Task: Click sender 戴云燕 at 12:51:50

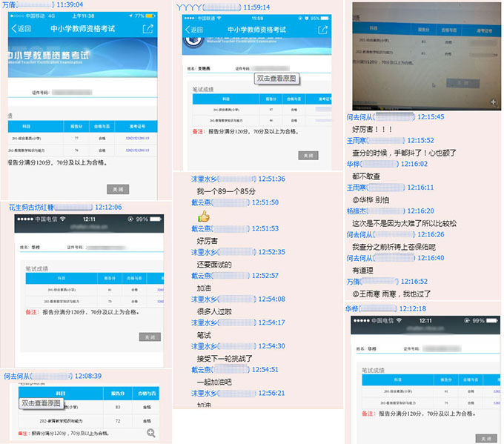Action: coord(201,202)
